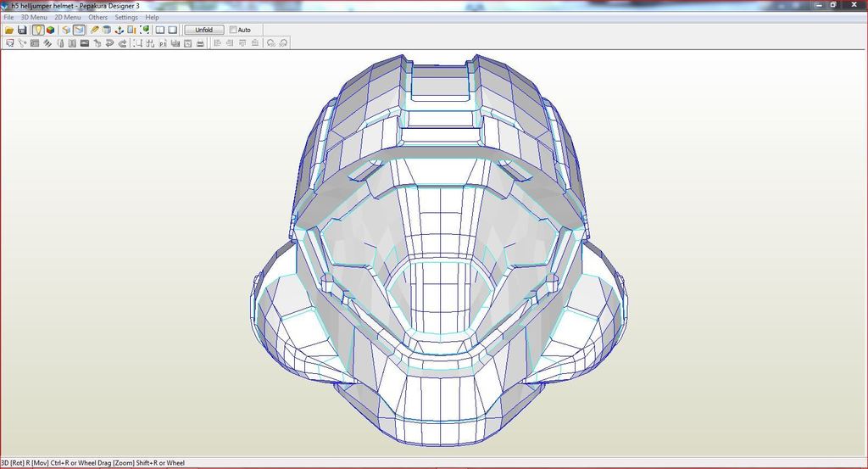Click the Undo arrow icon
The image size is (868, 469).
pyautogui.click(x=109, y=43)
